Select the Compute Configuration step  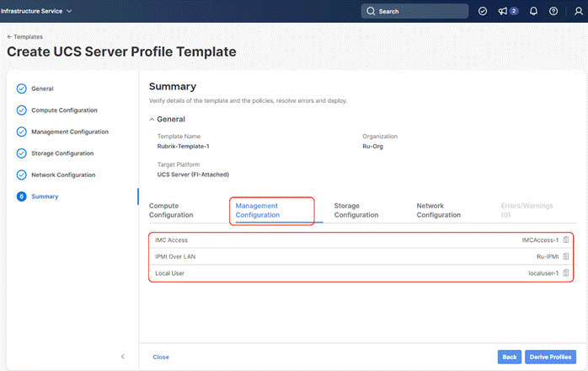point(64,110)
